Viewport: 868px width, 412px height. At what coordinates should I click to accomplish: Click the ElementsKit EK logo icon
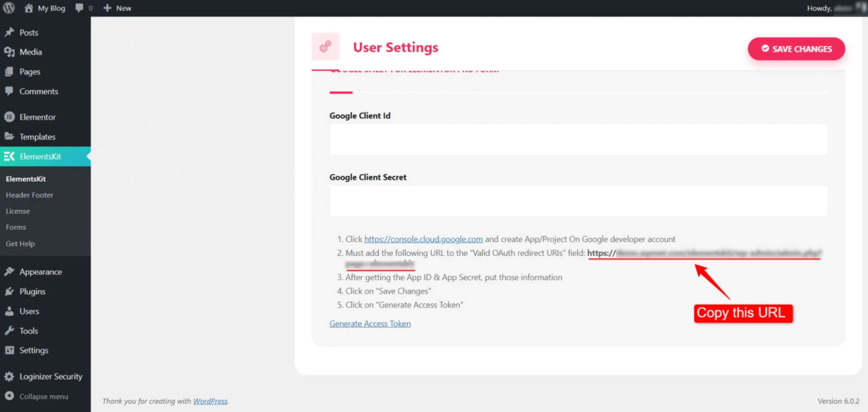(x=9, y=156)
